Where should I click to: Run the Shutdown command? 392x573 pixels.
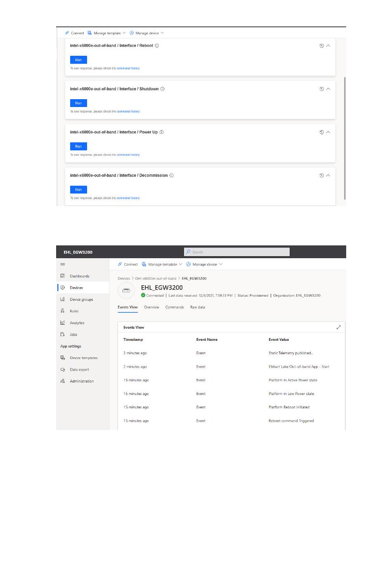coord(78,103)
